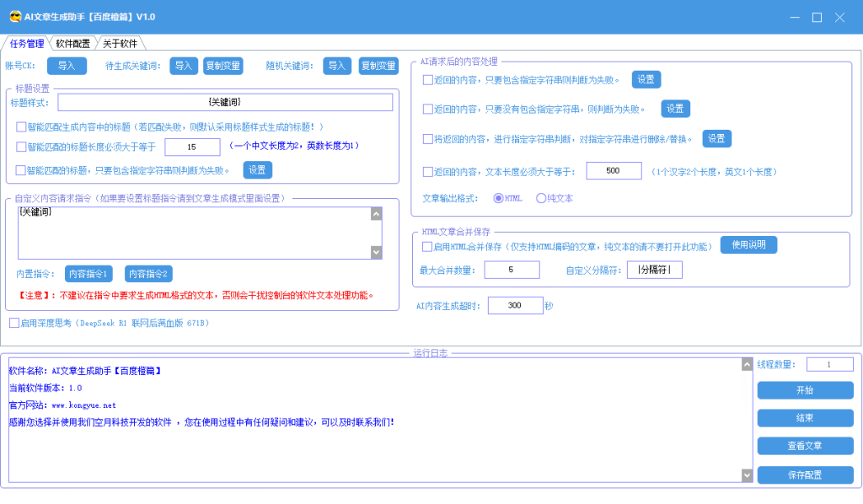
Task: Edit 最大合并数量 field showing 5
Action: [x=512, y=271]
